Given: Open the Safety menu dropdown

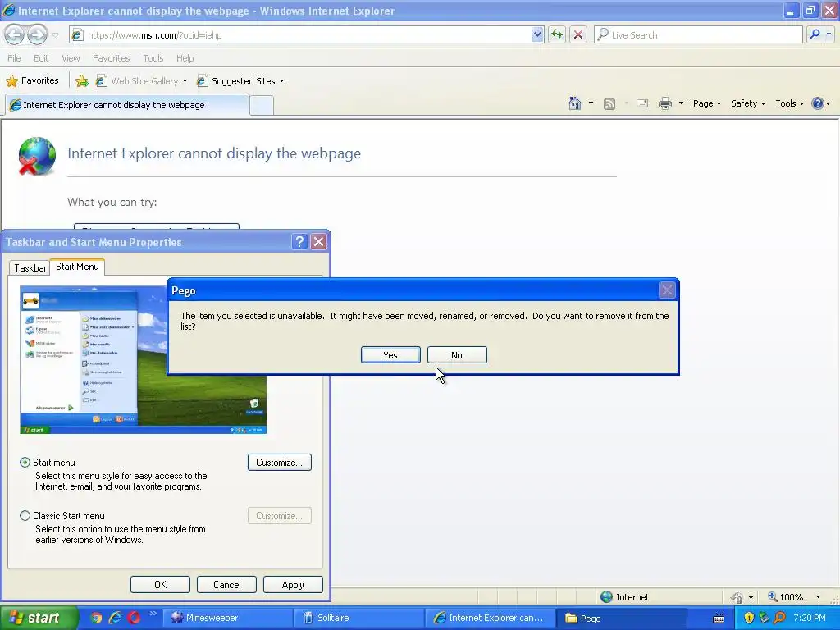Looking at the screenshot, I should pyautogui.click(x=748, y=103).
